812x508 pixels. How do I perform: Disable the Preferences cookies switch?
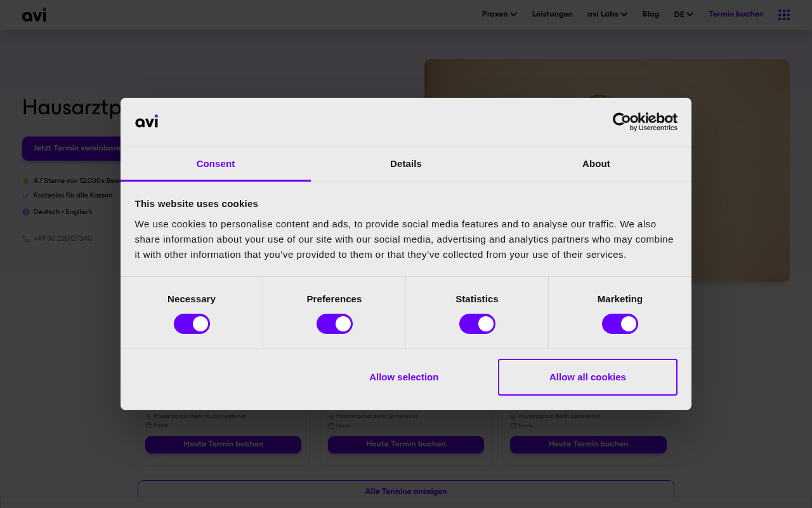pyautogui.click(x=334, y=324)
